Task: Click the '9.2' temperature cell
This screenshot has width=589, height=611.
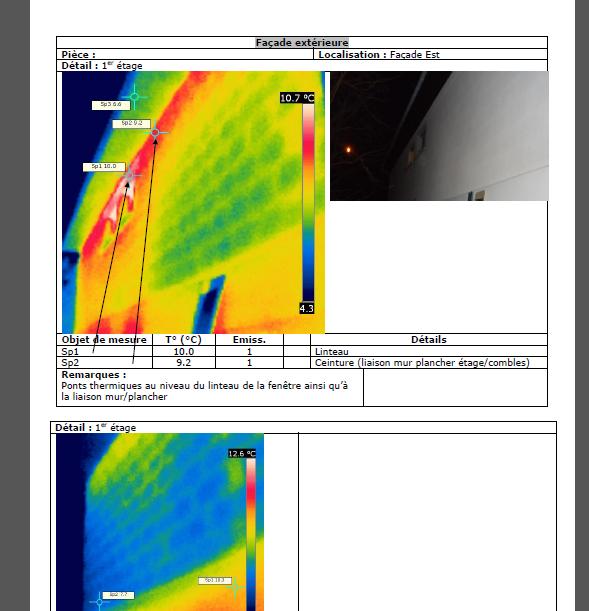Action: pos(183,363)
